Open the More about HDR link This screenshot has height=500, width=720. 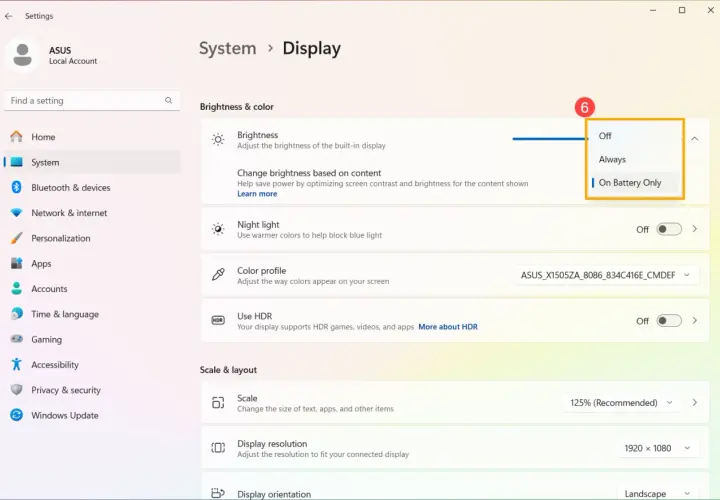448,327
